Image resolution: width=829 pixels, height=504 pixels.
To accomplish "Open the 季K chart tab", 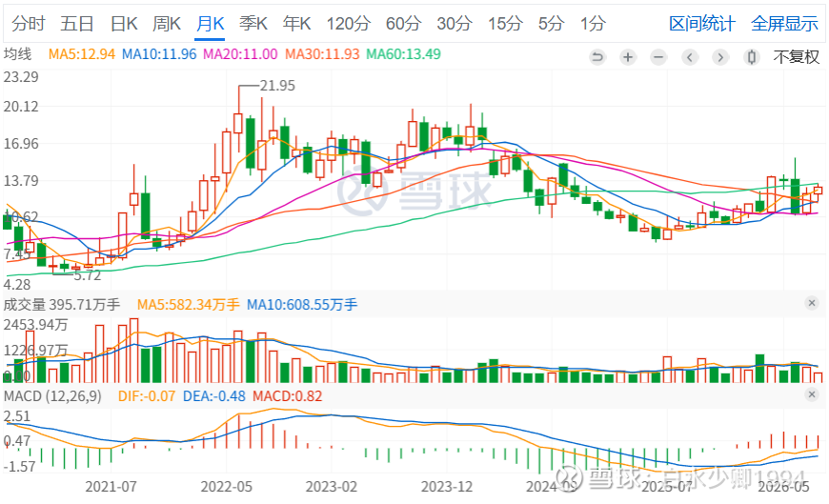I will (253, 24).
